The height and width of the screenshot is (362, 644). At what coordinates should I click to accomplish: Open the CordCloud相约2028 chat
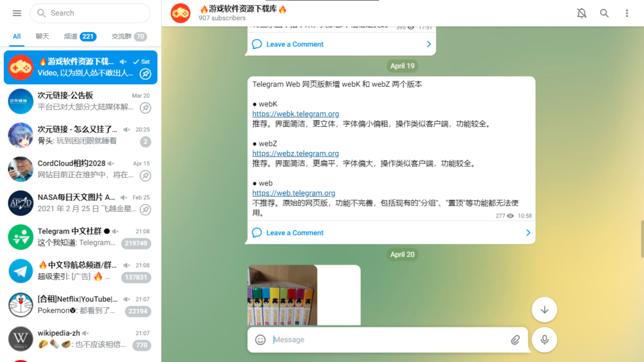click(x=80, y=169)
